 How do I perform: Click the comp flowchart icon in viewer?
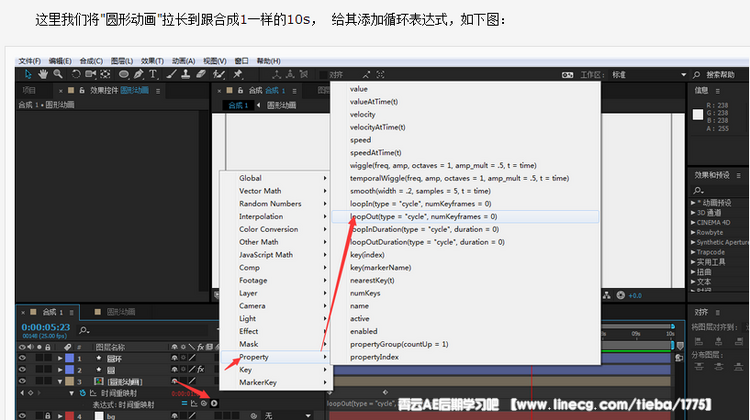point(607,295)
